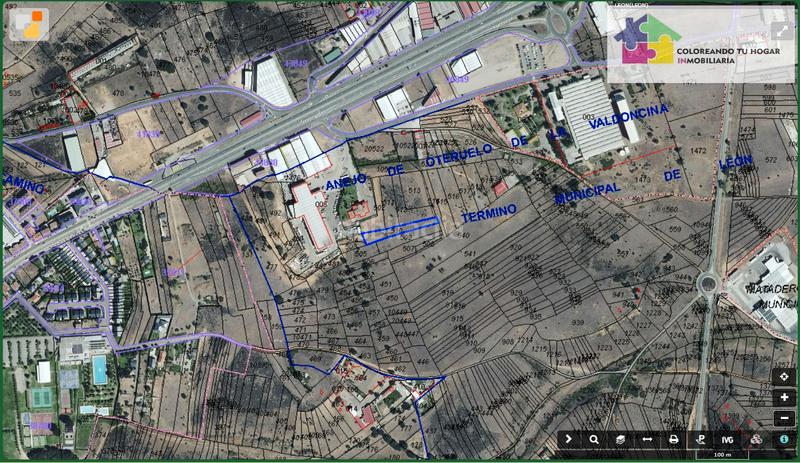This screenshot has width=800, height=463.
Task: Click the print map icon
Action: [x=674, y=439]
